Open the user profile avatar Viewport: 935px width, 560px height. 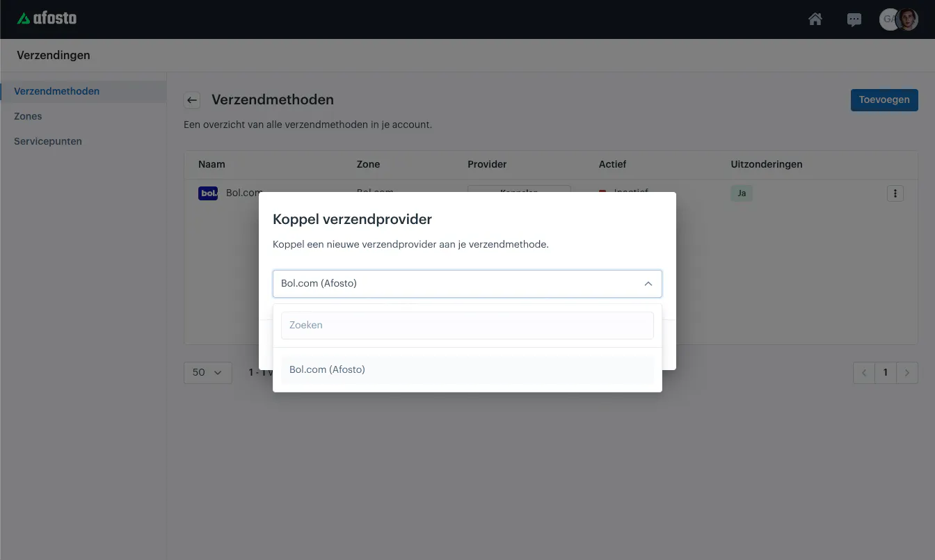pos(906,19)
